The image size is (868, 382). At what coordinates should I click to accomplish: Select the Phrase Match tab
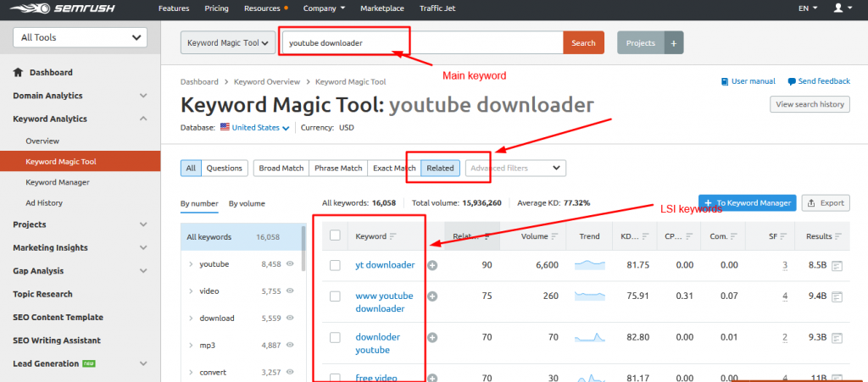pos(338,168)
